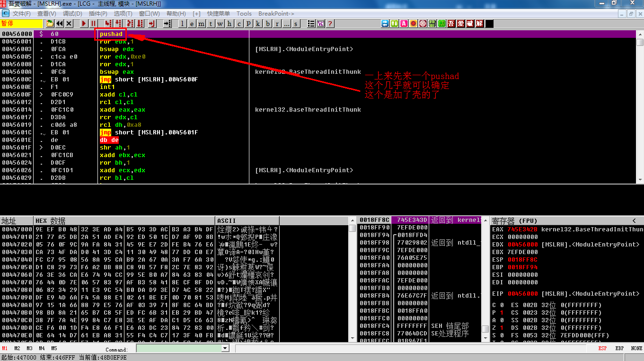Click the Trace Over toolbar icon

tap(140, 23)
